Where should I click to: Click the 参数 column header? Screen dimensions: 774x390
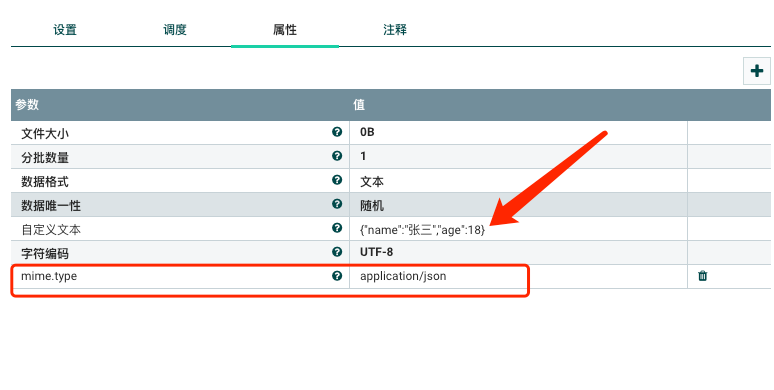pos(27,105)
